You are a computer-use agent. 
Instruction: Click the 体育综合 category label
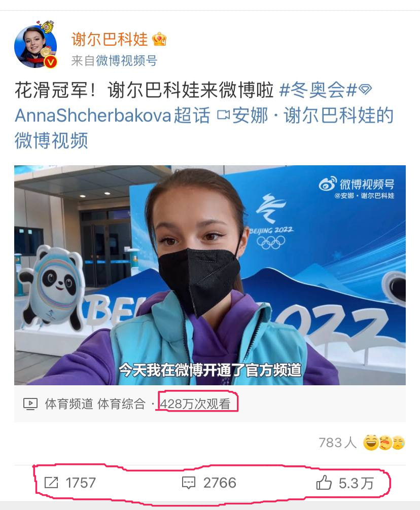click(x=121, y=404)
